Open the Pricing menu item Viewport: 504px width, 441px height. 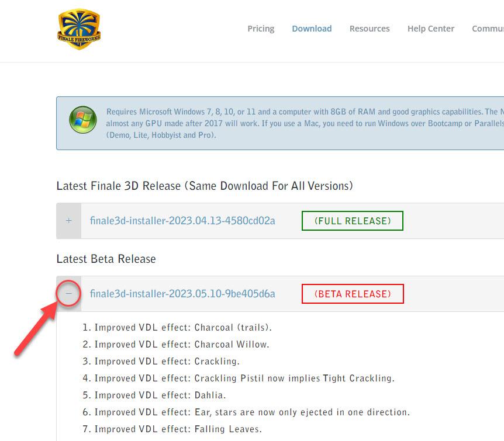coord(261,29)
